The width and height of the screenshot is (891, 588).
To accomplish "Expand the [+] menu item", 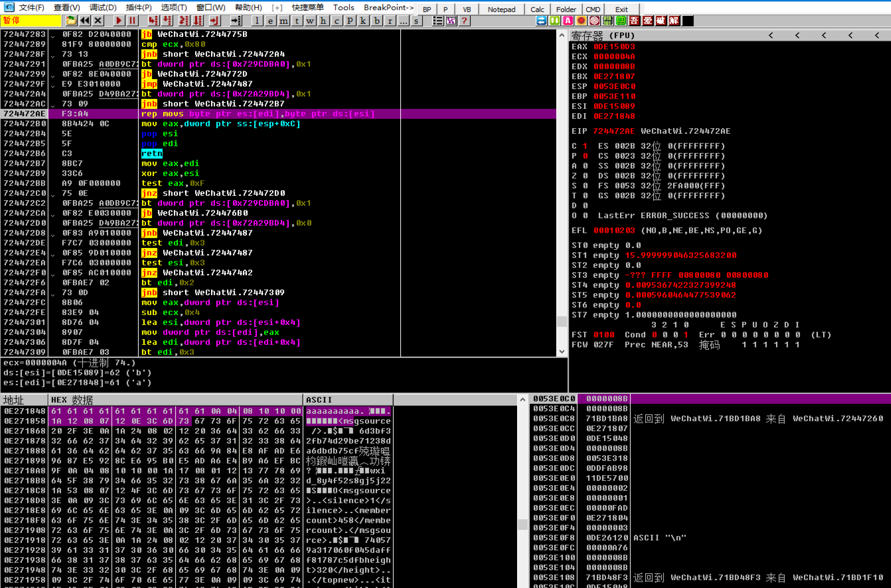I will [277, 8].
